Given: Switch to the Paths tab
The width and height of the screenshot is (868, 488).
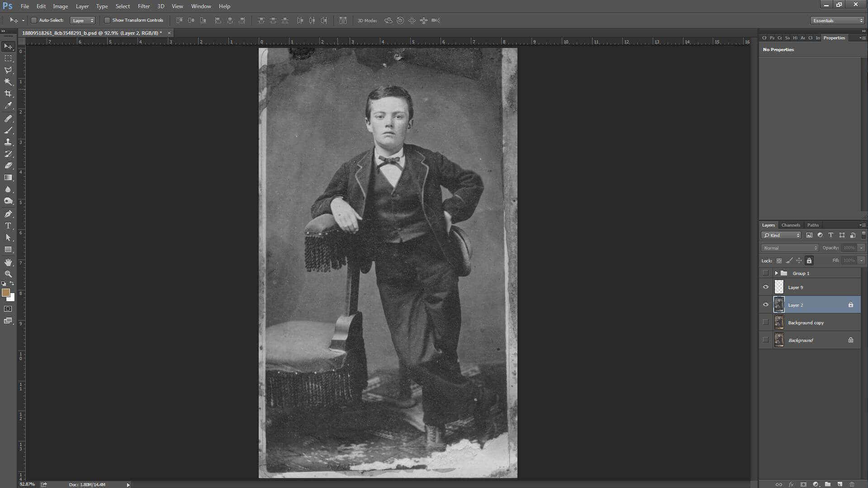Looking at the screenshot, I should tap(813, 225).
